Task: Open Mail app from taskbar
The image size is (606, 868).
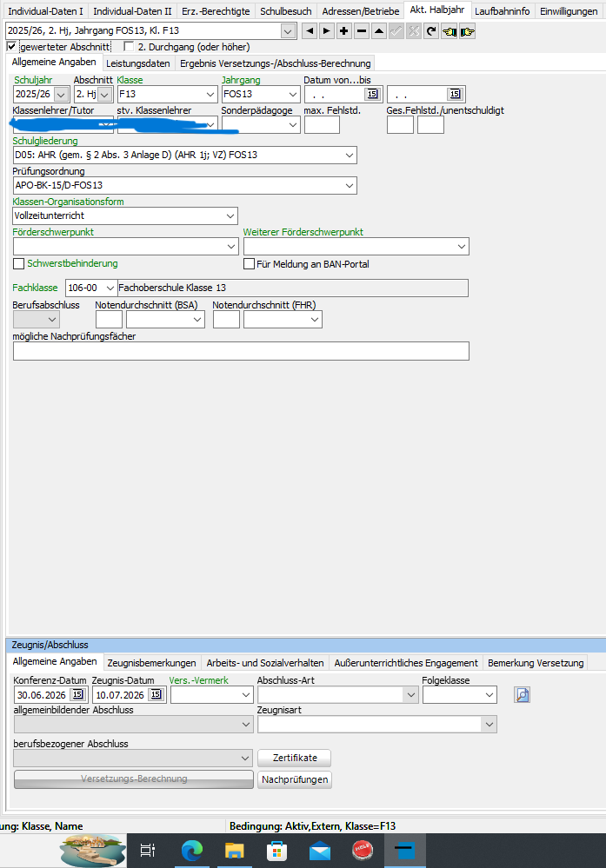Action: (320, 851)
